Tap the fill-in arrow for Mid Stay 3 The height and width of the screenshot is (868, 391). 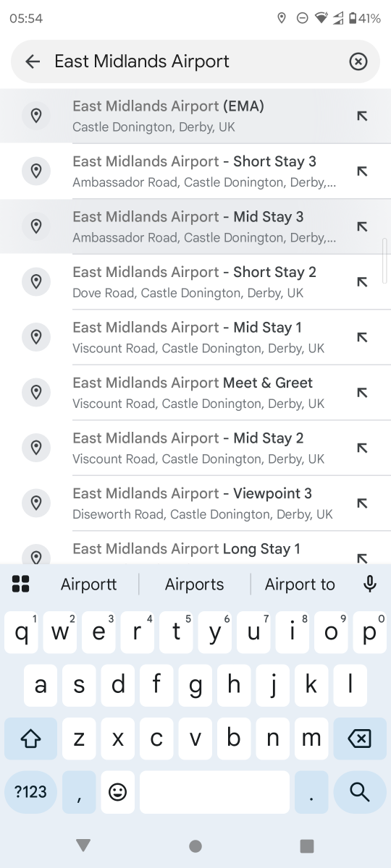point(362,226)
